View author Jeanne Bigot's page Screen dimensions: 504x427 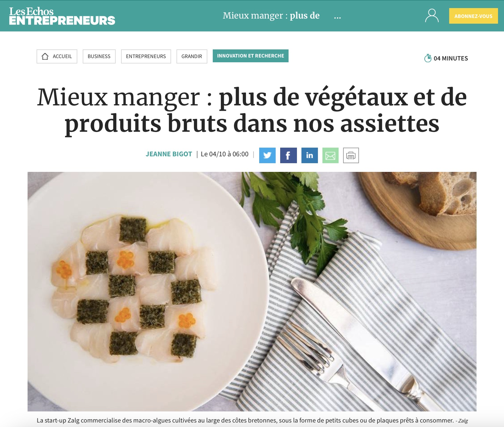(169, 154)
